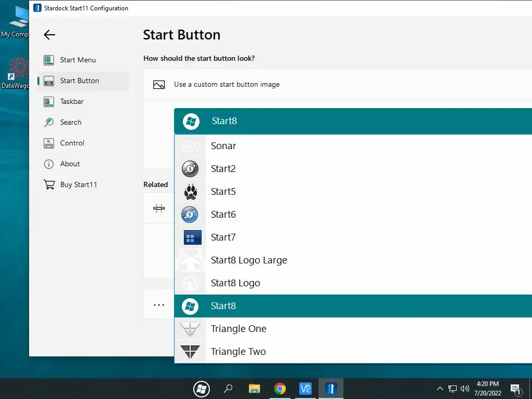Click the About info circle icon

(x=49, y=164)
